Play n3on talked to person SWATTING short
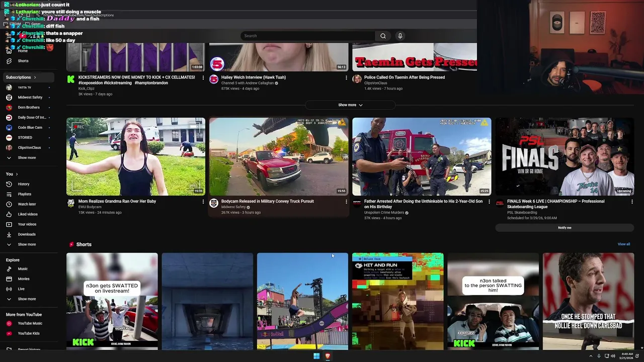 tap(493, 301)
